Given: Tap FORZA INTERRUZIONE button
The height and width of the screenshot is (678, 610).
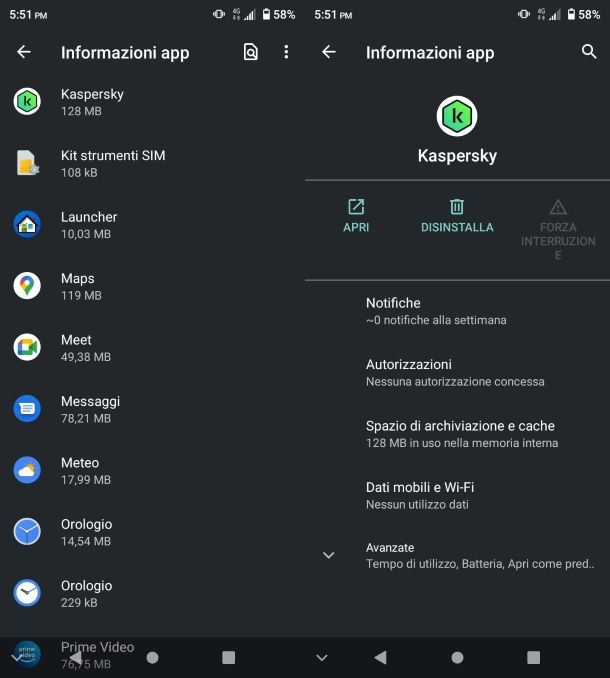Looking at the screenshot, I should 558,230.
